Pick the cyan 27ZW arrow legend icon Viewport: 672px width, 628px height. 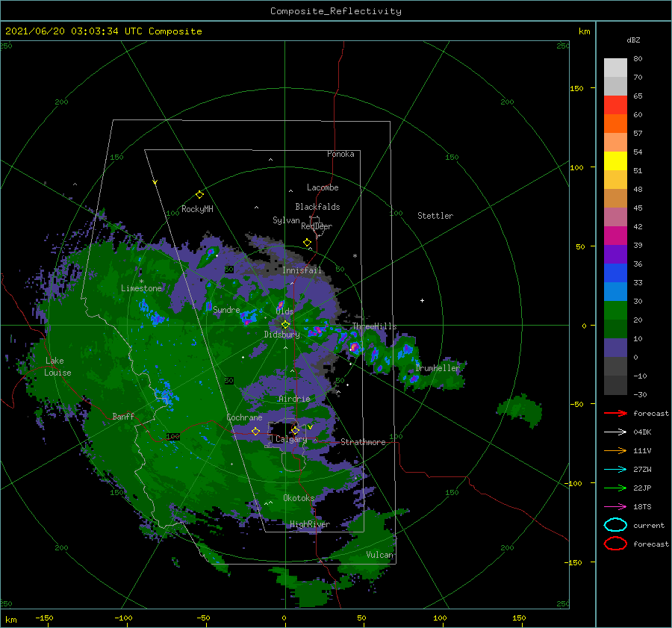pyautogui.click(x=615, y=470)
